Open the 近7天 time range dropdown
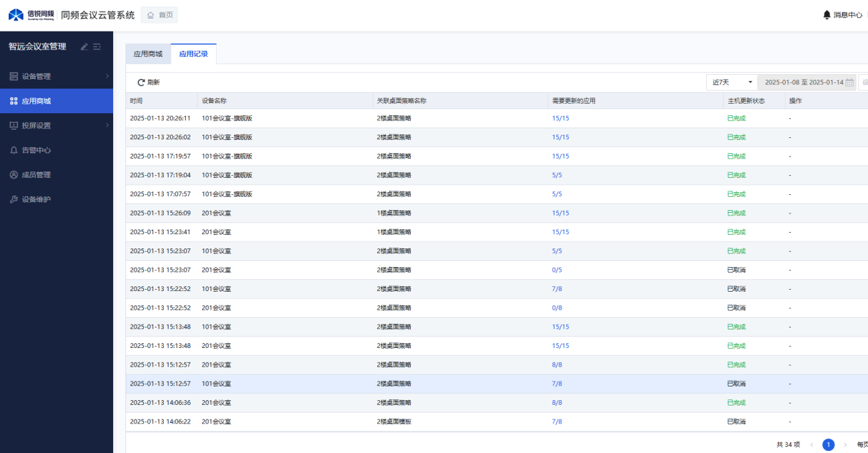Image resolution: width=868 pixels, height=453 pixels. [732, 82]
